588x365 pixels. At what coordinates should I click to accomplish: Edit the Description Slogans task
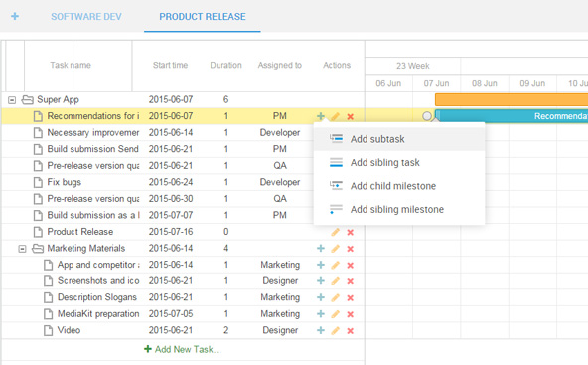click(336, 298)
